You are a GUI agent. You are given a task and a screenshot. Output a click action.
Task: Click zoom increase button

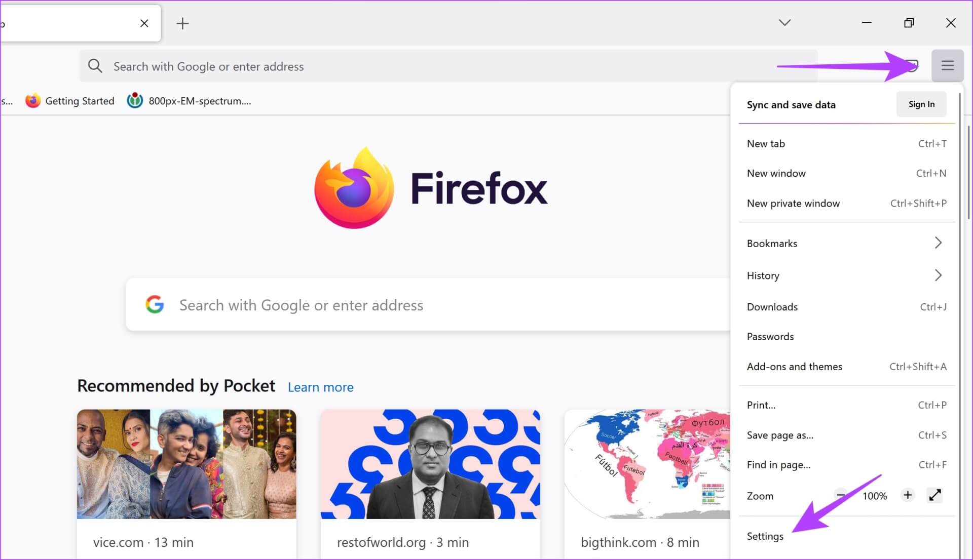[907, 495]
